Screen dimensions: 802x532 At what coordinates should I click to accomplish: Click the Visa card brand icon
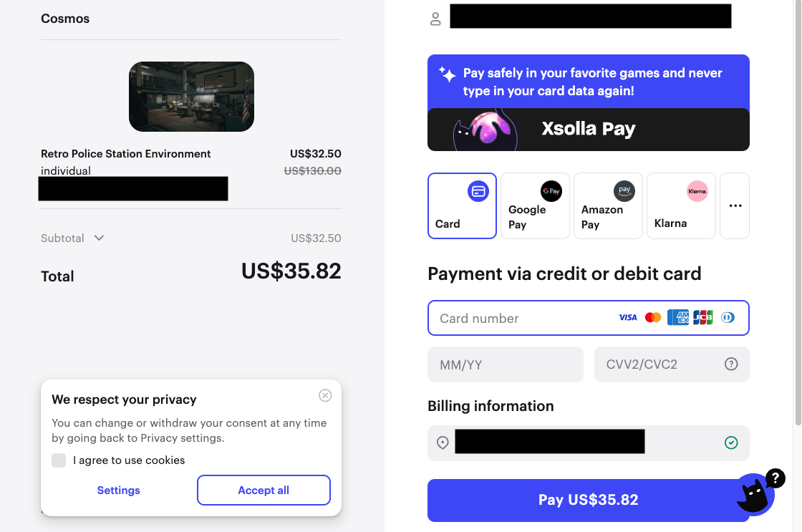627,317
